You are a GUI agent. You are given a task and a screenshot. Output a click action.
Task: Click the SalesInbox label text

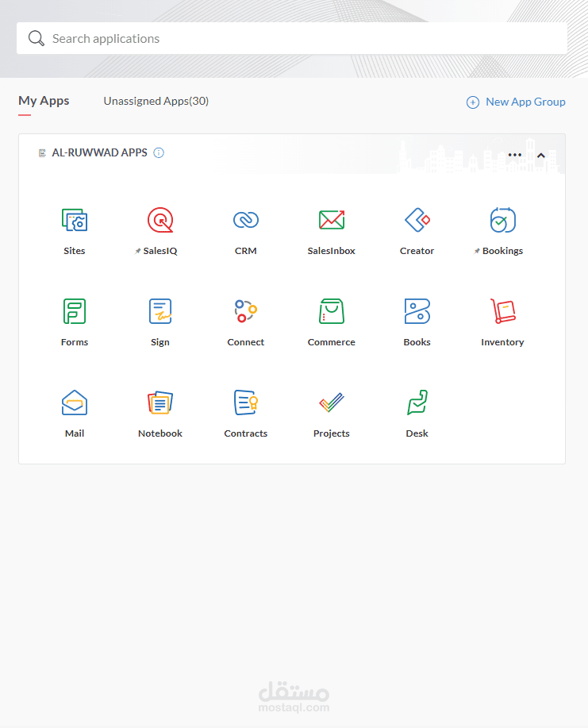[332, 251]
